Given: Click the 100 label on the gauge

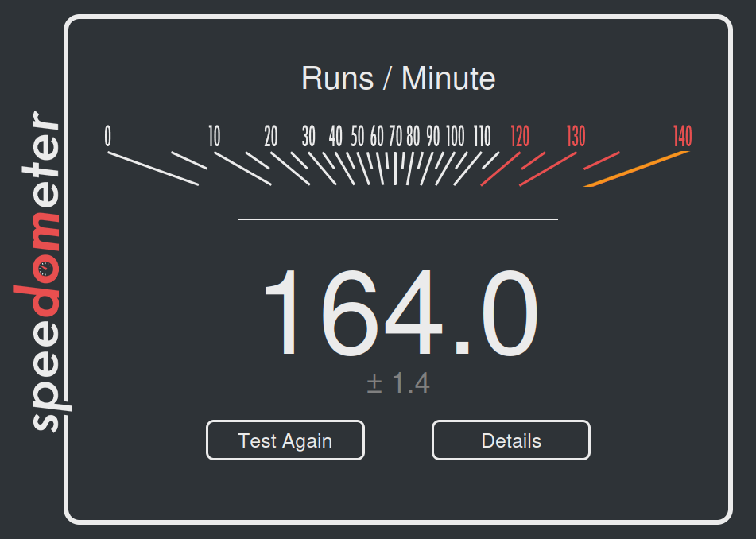Looking at the screenshot, I should click(455, 136).
